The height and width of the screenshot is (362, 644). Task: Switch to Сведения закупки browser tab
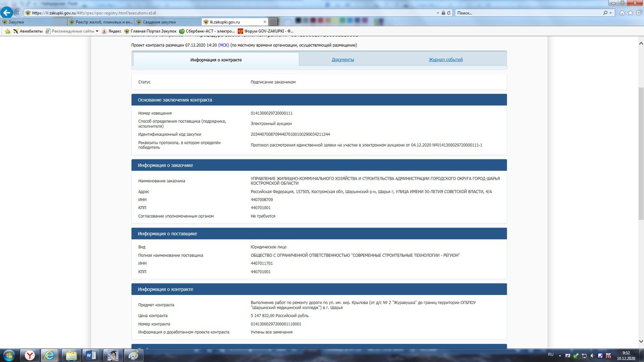click(168, 22)
